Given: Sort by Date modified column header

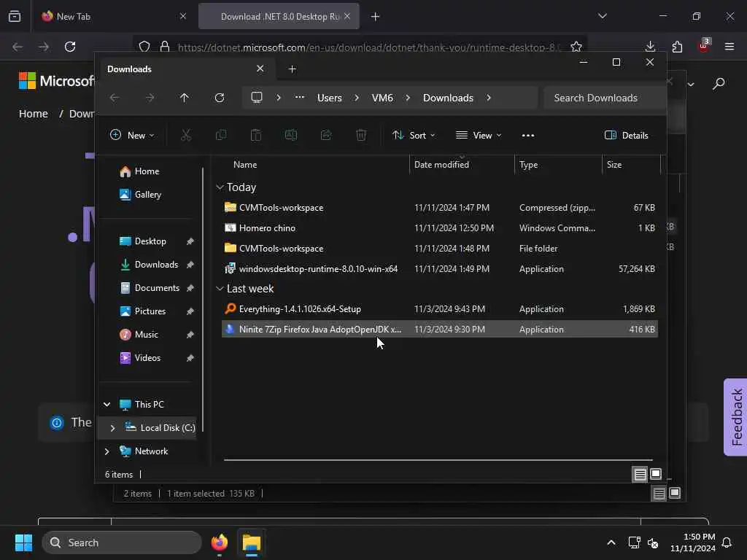Looking at the screenshot, I should [x=441, y=164].
